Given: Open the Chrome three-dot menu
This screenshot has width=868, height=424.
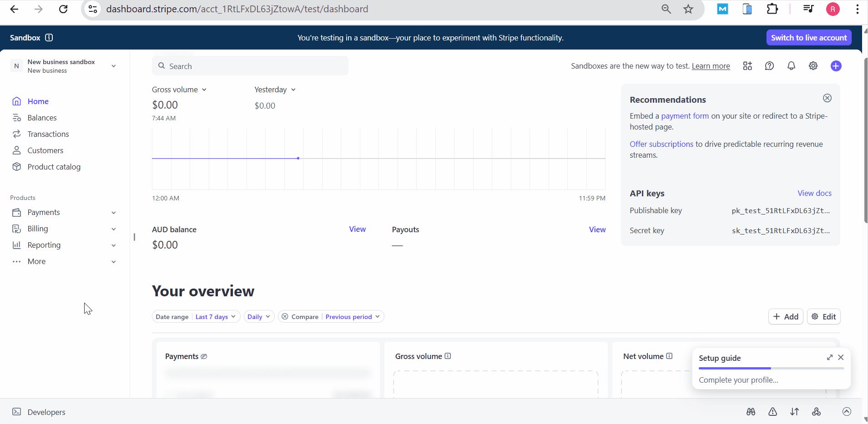Looking at the screenshot, I should (857, 9).
